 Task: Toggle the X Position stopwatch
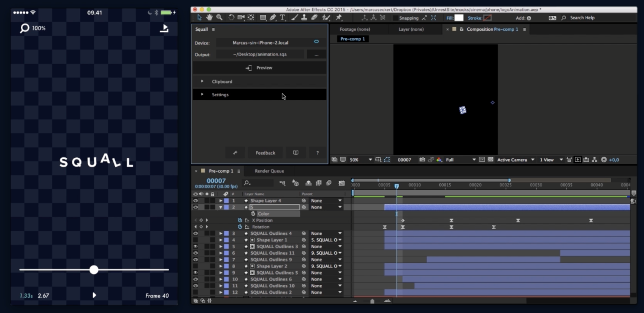(240, 220)
